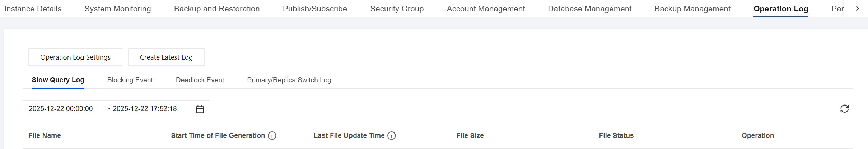
Task: Open the date range calendar icon
Action: coord(200,109)
